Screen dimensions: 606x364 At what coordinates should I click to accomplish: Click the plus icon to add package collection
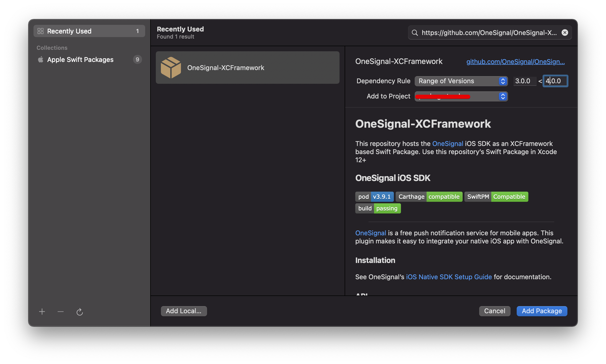click(42, 311)
